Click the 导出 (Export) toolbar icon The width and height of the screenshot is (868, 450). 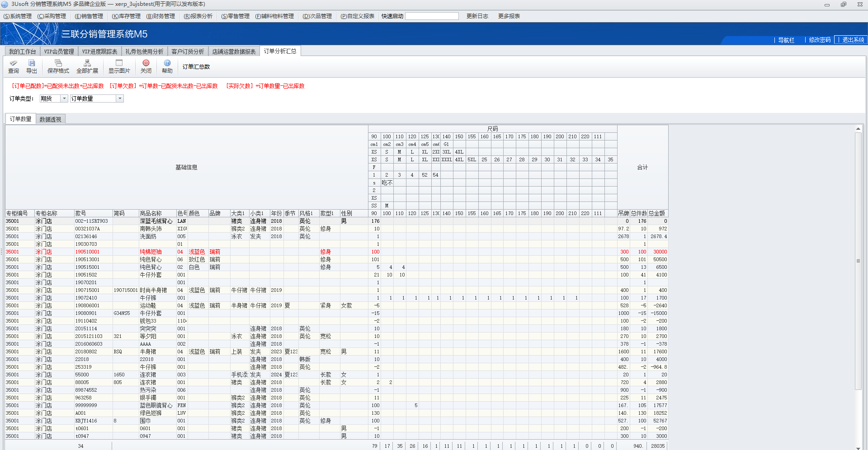32,66
